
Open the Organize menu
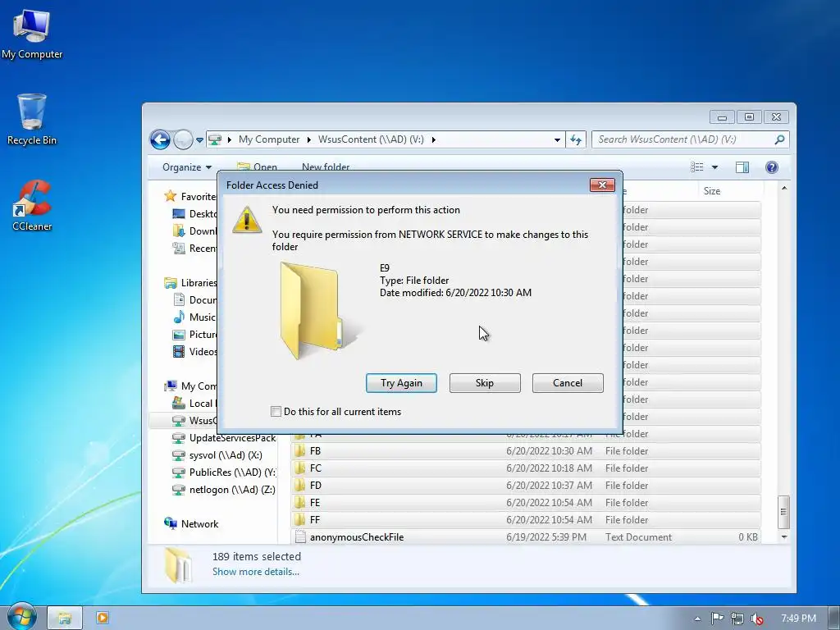coord(187,167)
